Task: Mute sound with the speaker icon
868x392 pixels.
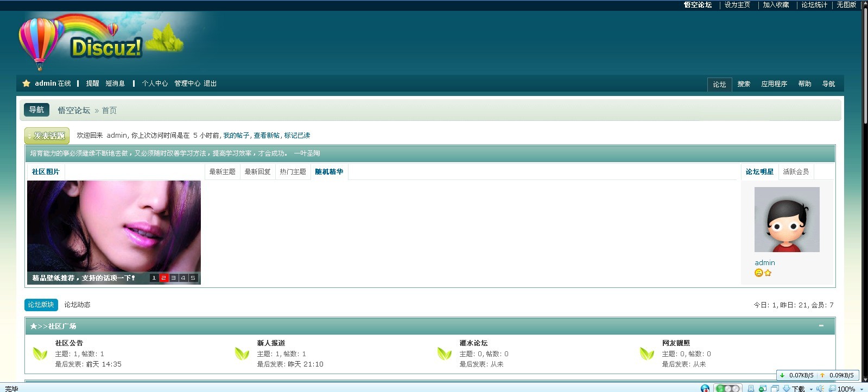Action: coord(820,388)
